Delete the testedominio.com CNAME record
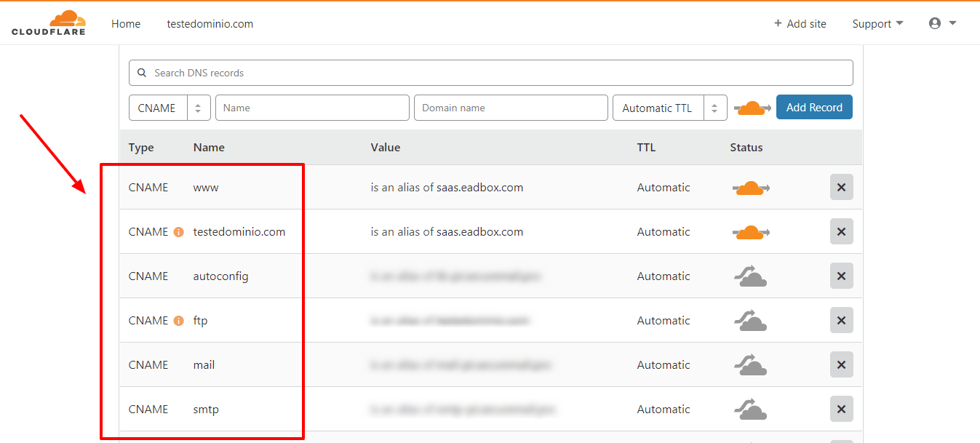The height and width of the screenshot is (443, 980). (x=842, y=231)
